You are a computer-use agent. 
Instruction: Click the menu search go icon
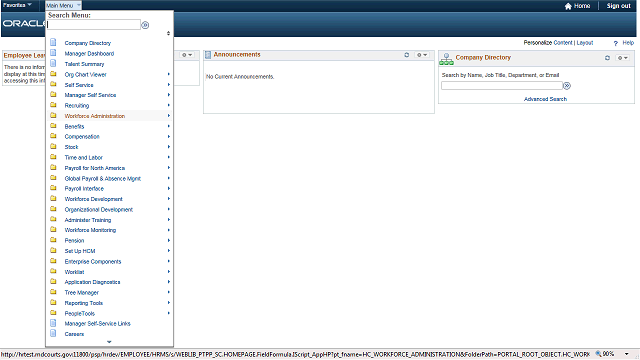[x=145, y=25]
